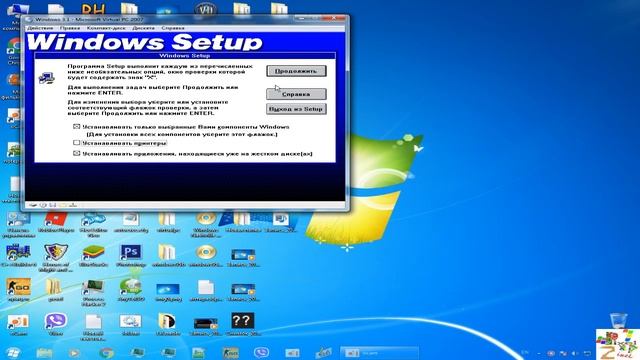Screen dimensions: 640x360
Task: Click the volume icon in system tray
Action: click(575, 353)
